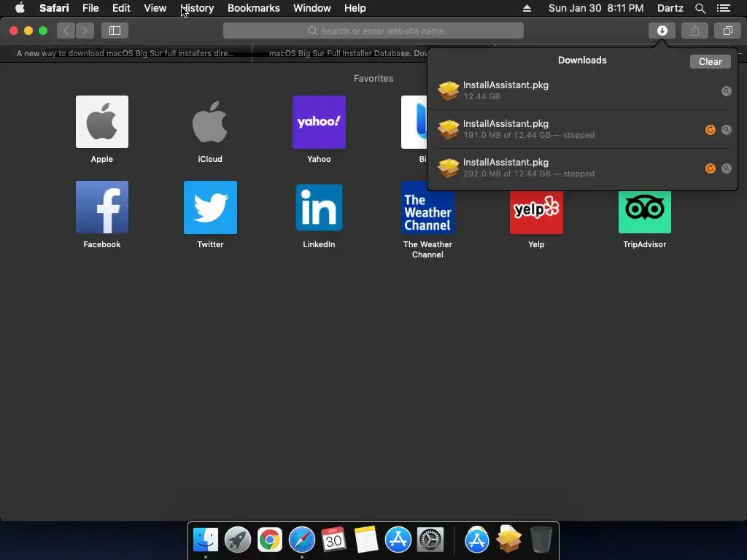Open the Trash in the Dock
Screen dimensions: 747x560
click(x=541, y=540)
